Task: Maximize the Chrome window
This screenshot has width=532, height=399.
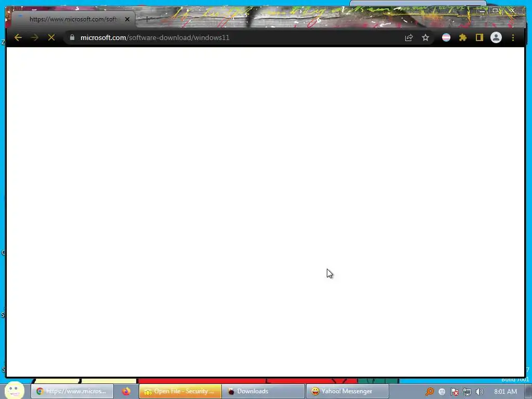Action: coord(495,11)
